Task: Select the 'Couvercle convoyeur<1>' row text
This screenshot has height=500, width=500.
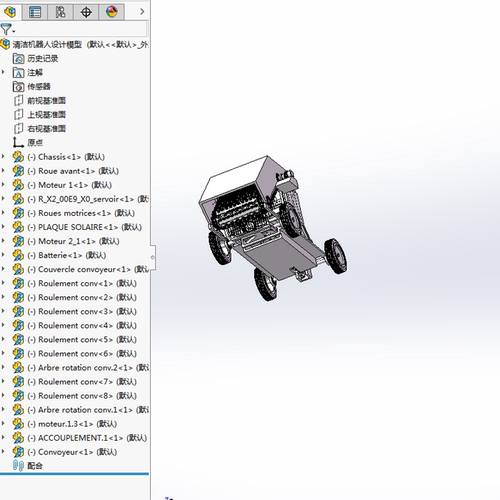Action: point(88,269)
